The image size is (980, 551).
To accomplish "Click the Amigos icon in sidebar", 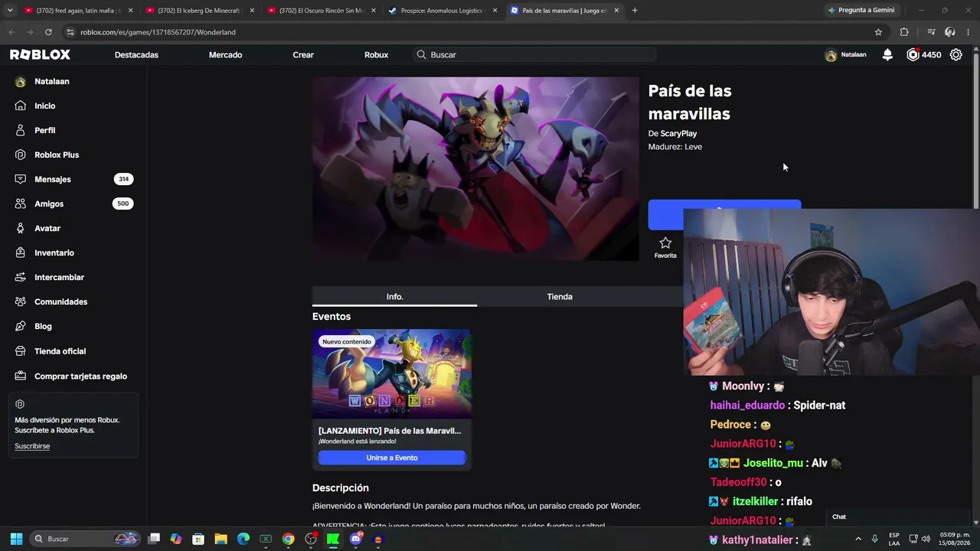I will tap(21, 204).
